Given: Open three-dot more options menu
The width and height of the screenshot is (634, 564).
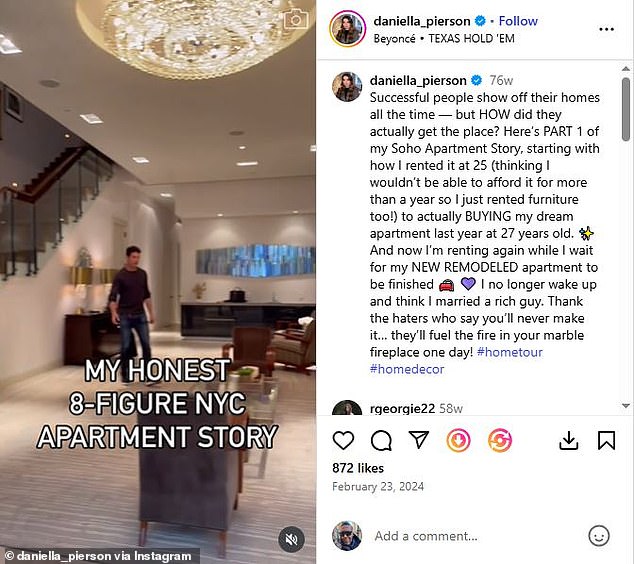Looking at the screenshot, I should coord(607,29).
